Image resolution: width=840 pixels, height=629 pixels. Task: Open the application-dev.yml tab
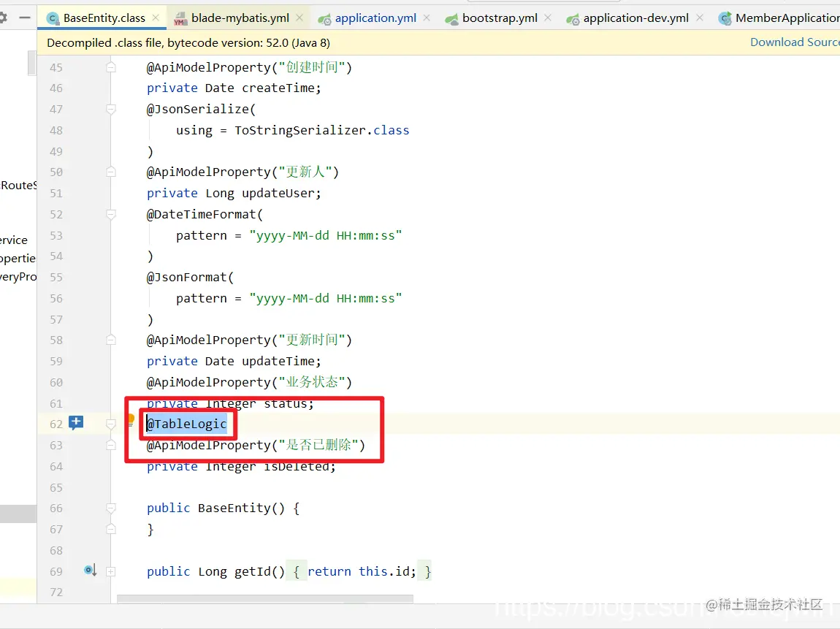(x=635, y=18)
